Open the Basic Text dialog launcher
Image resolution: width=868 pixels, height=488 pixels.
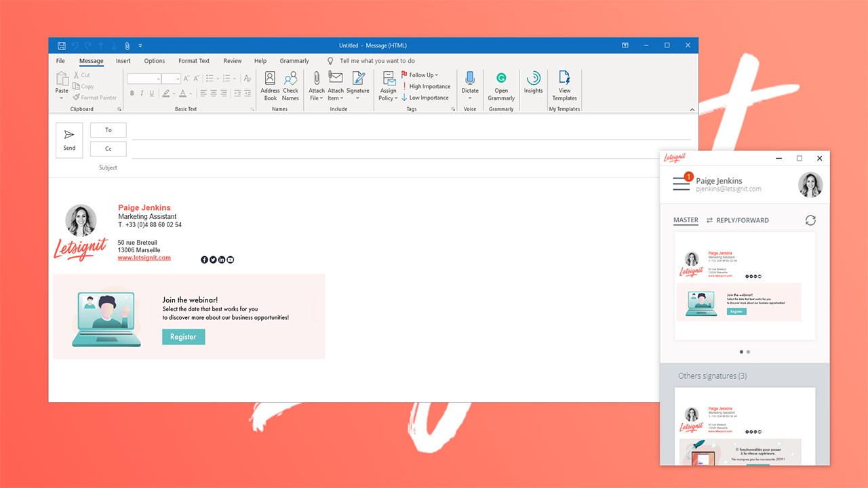[252, 109]
